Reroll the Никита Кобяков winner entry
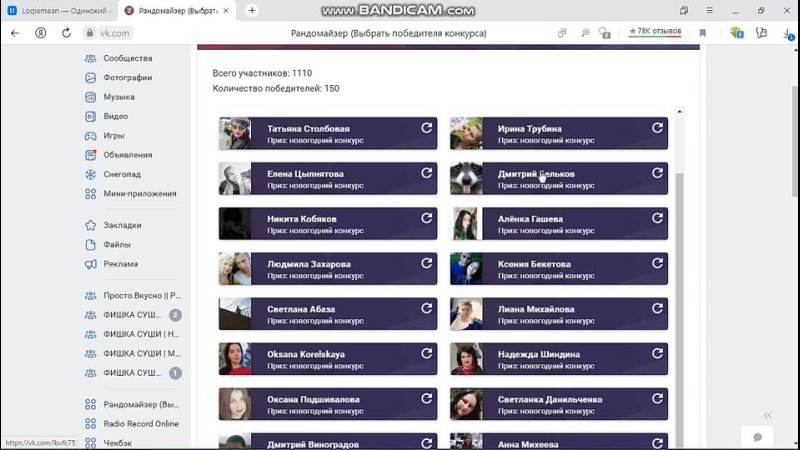Viewport: 800px width, 450px height. tap(427, 218)
